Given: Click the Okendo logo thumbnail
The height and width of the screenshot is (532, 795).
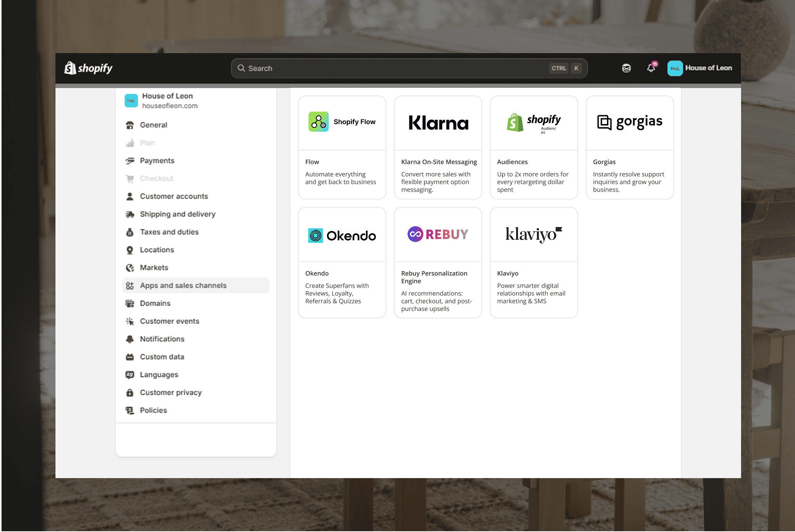Looking at the screenshot, I should tap(342, 235).
